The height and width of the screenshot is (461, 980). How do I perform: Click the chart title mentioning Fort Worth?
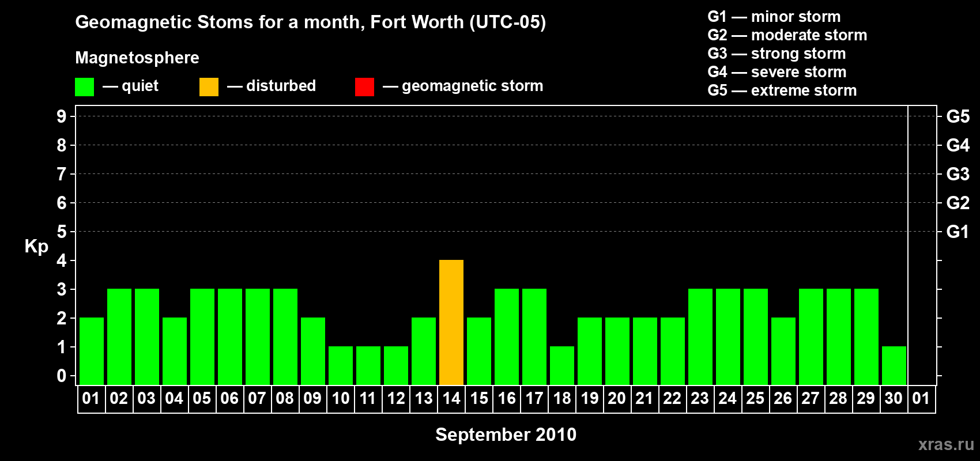311,22
